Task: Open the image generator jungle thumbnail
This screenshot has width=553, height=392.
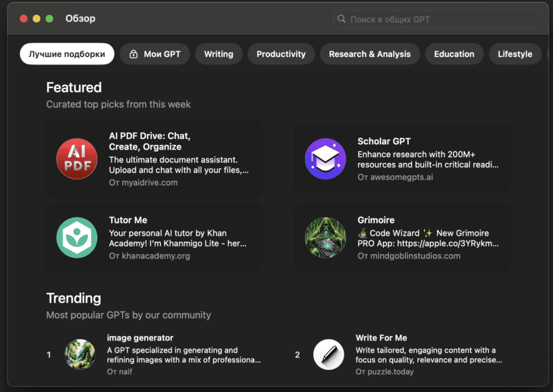Action: pos(80,354)
